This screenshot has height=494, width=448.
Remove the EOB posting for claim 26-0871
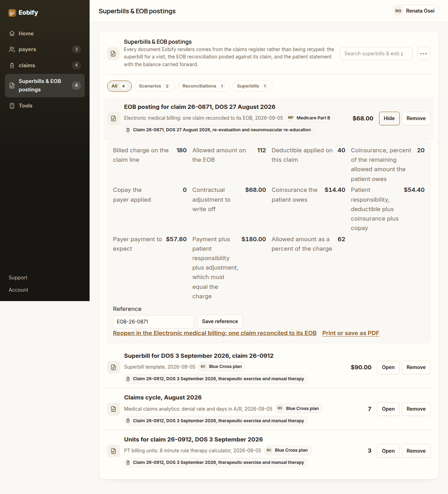pos(416,118)
